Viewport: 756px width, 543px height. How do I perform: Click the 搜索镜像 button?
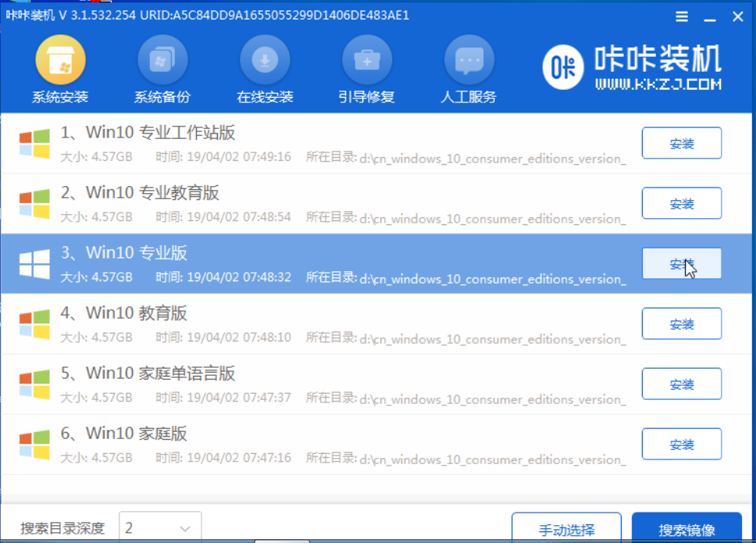[x=686, y=529]
